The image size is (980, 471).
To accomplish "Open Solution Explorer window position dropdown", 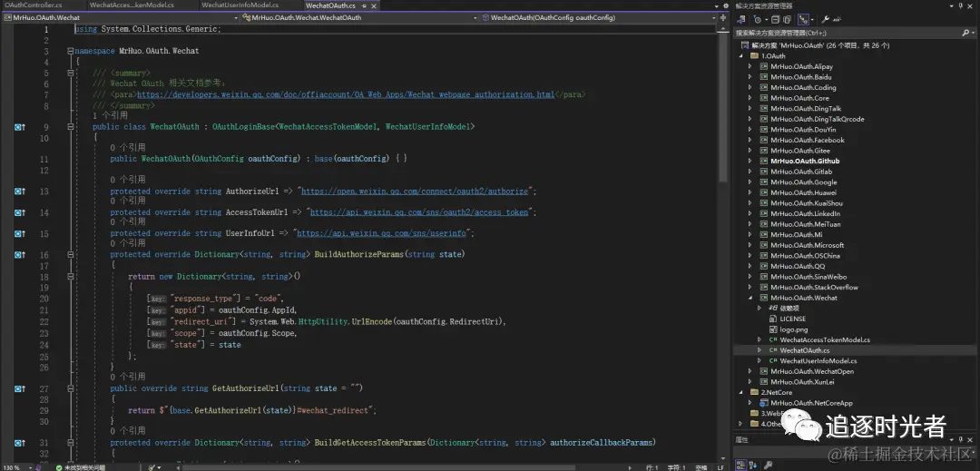I will [x=951, y=6].
